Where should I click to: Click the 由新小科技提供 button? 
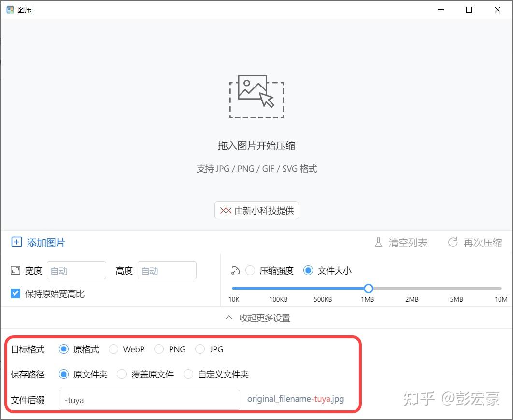coord(256,210)
